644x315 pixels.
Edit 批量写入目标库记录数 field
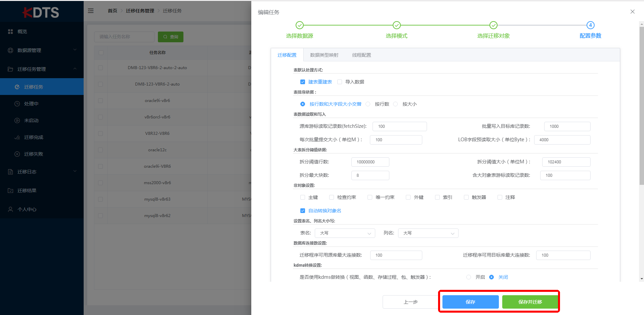click(567, 126)
